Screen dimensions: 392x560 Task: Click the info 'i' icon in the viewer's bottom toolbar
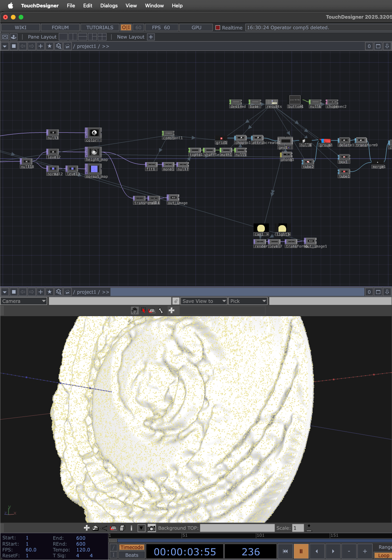131,528
